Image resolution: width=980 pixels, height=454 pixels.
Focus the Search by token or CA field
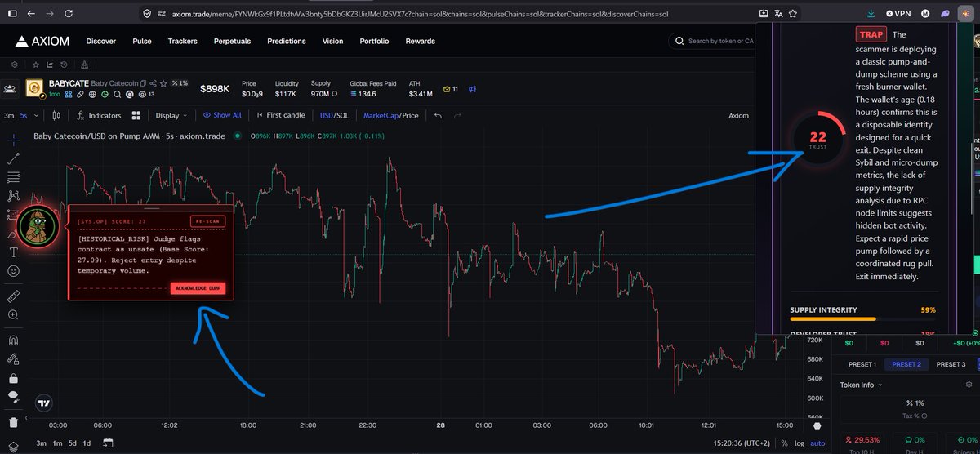click(x=710, y=41)
